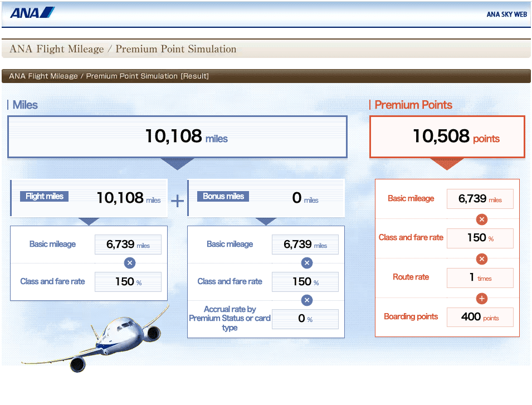Screen dimensions: 532x405
Task: Click the Route rate 1 times field
Action: coord(480,277)
